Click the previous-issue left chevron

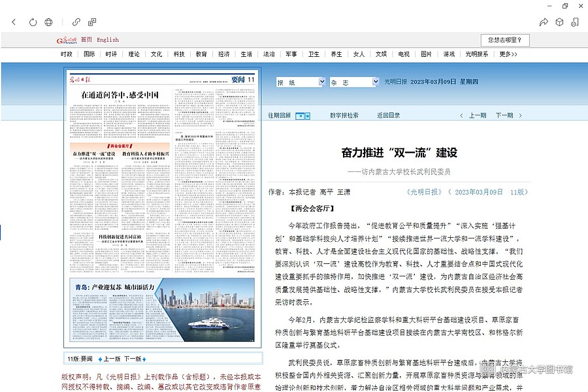point(461,116)
